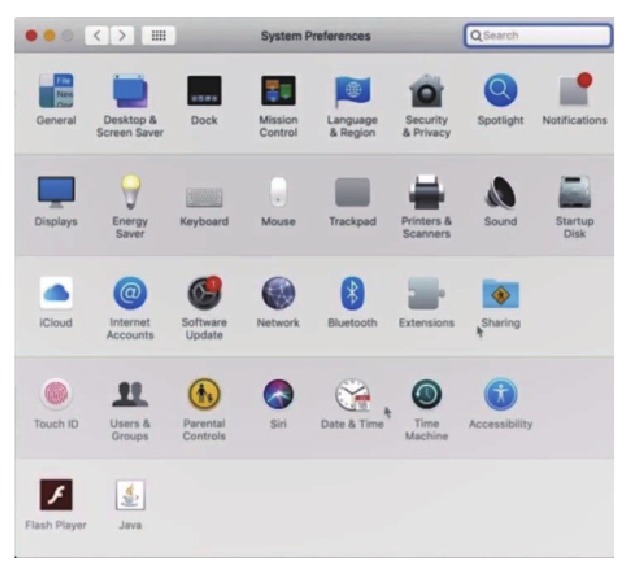Focus the Search field
The height and width of the screenshot is (569, 629).
(x=538, y=36)
